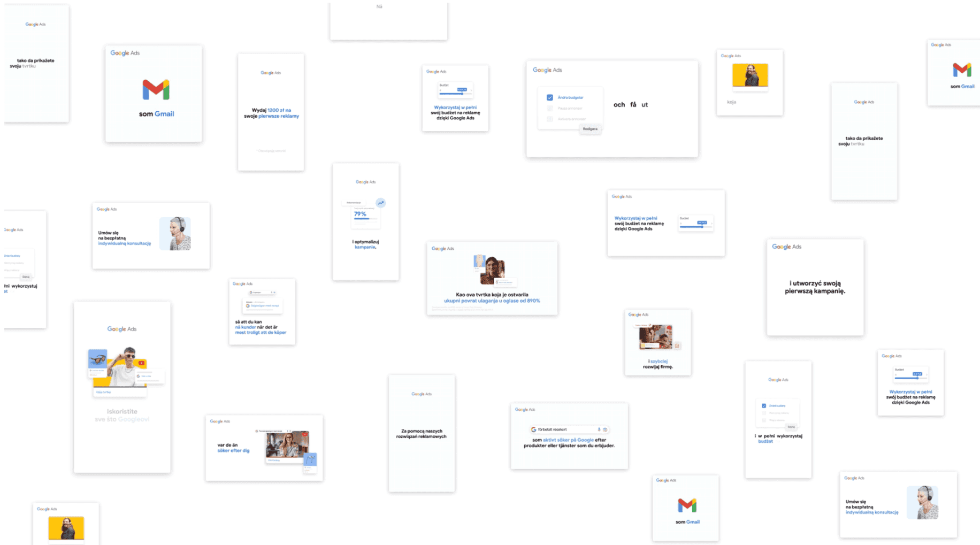Click the Redigera button
Image resolution: width=980 pixels, height=545 pixels.
pyautogui.click(x=590, y=129)
